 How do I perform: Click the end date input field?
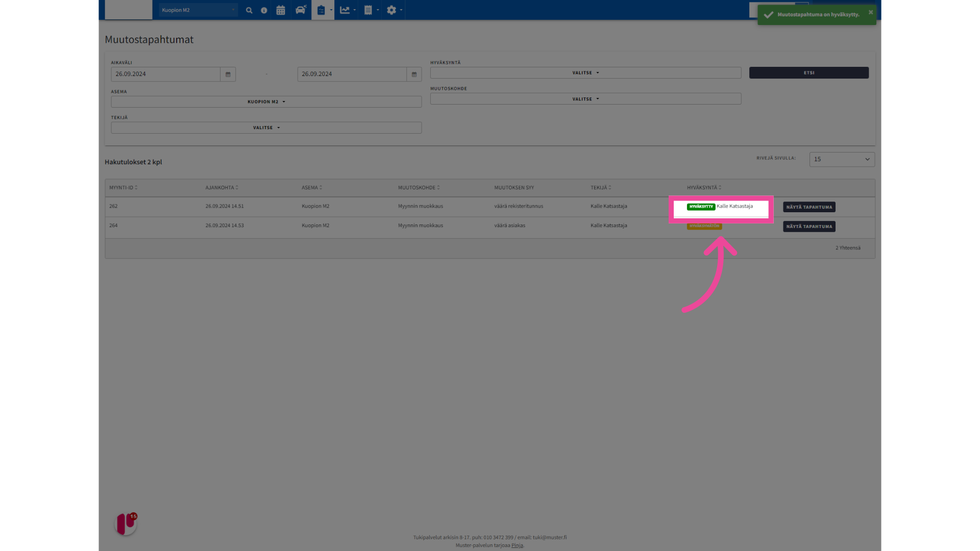tap(352, 74)
